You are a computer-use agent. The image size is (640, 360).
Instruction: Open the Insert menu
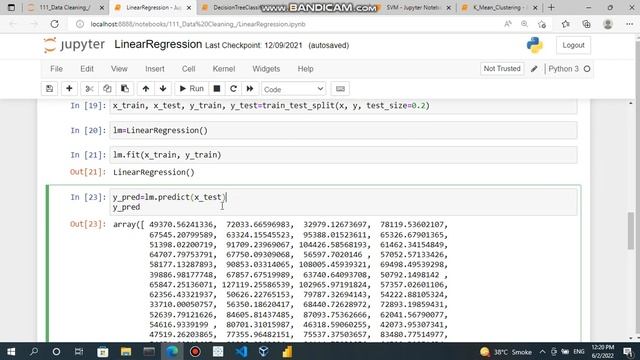click(x=155, y=69)
